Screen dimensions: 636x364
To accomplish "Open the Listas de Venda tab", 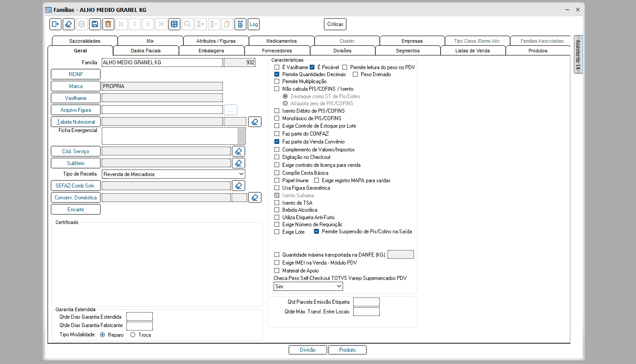I will click(473, 51).
